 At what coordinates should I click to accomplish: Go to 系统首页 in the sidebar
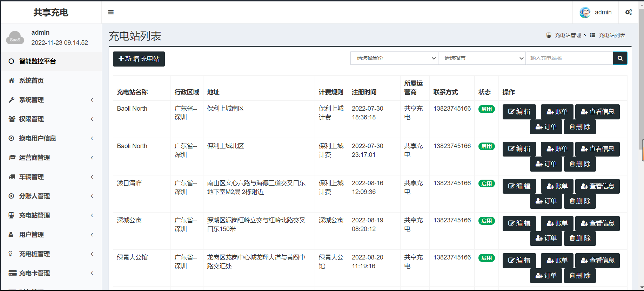point(51,81)
